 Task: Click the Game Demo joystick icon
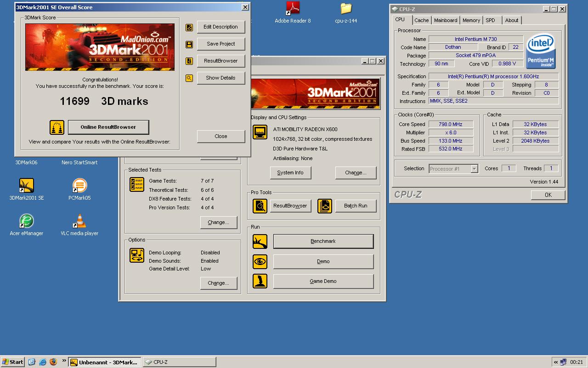[260, 281]
